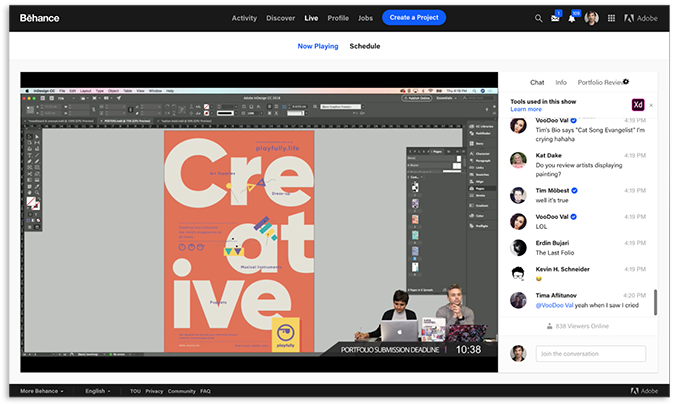680x404 pixels.
Task: Click Kat Dake's avatar
Action: pyautogui.click(x=518, y=160)
